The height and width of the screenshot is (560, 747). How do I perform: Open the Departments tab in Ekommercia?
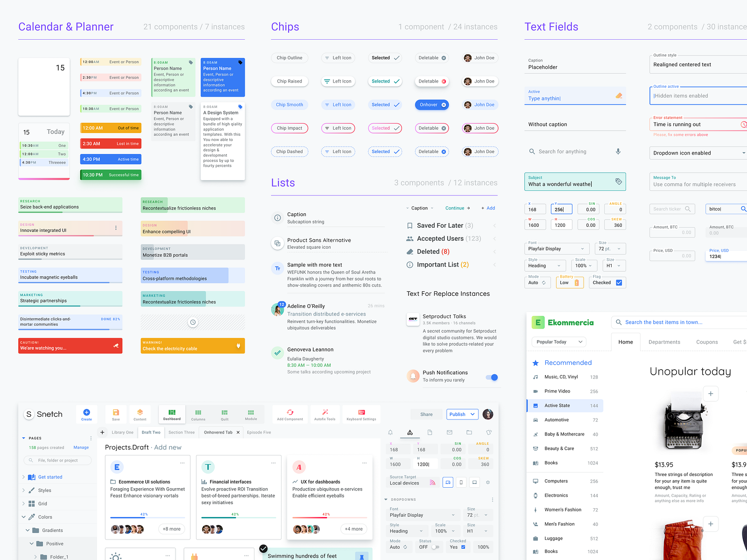point(664,342)
